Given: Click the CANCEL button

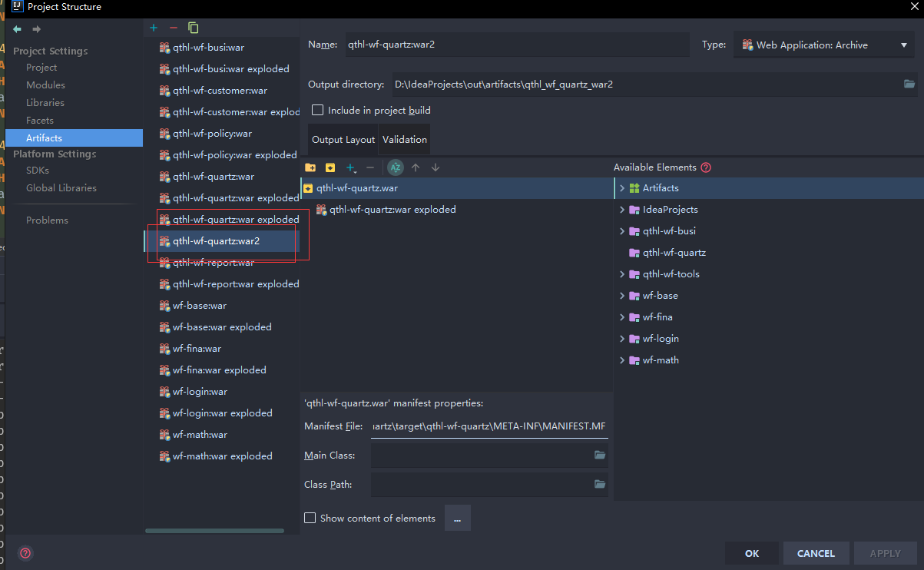Looking at the screenshot, I should pyautogui.click(x=816, y=553).
